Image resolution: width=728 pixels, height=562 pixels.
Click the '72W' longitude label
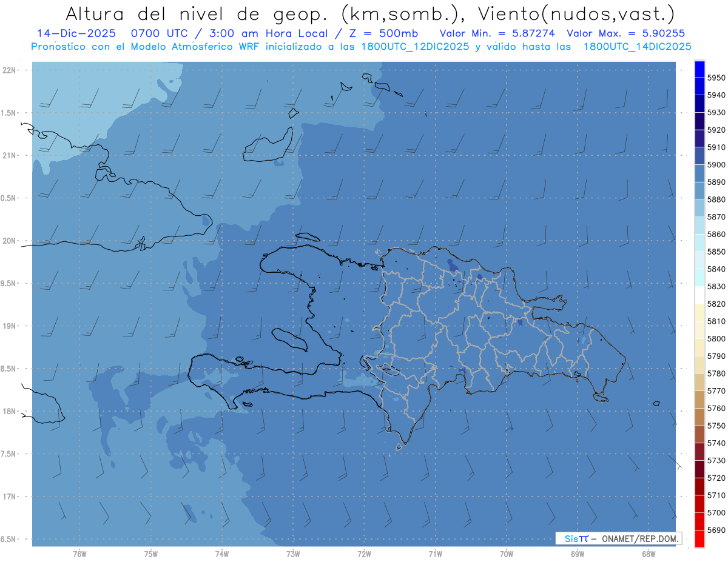(x=364, y=554)
